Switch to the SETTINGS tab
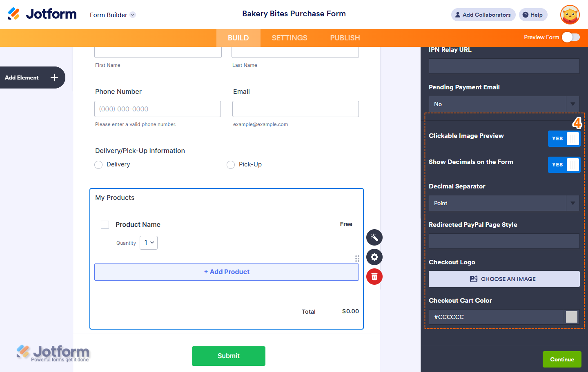The width and height of the screenshot is (588, 372). click(289, 38)
